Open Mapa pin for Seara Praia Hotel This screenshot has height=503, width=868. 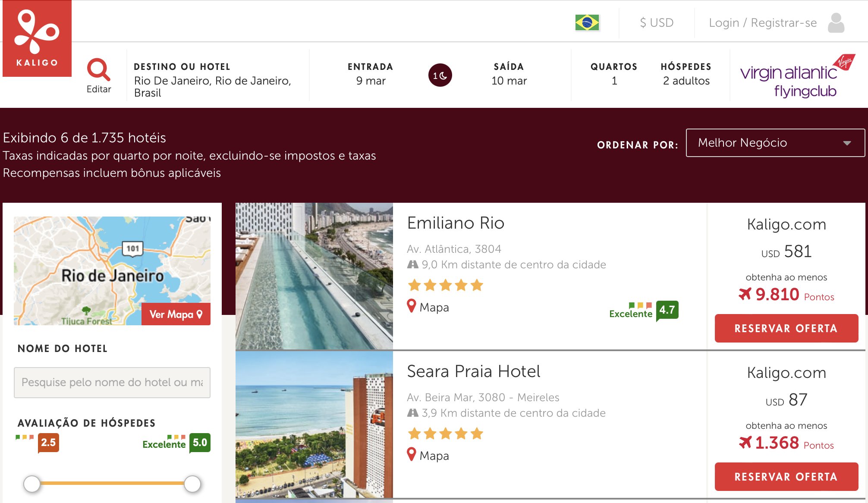(x=428, y=455)
